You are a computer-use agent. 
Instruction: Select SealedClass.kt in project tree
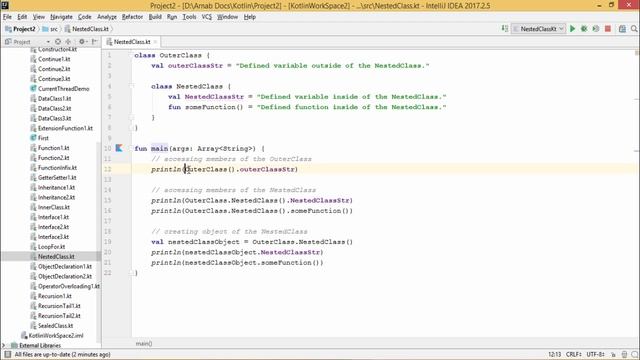[55, 325]
